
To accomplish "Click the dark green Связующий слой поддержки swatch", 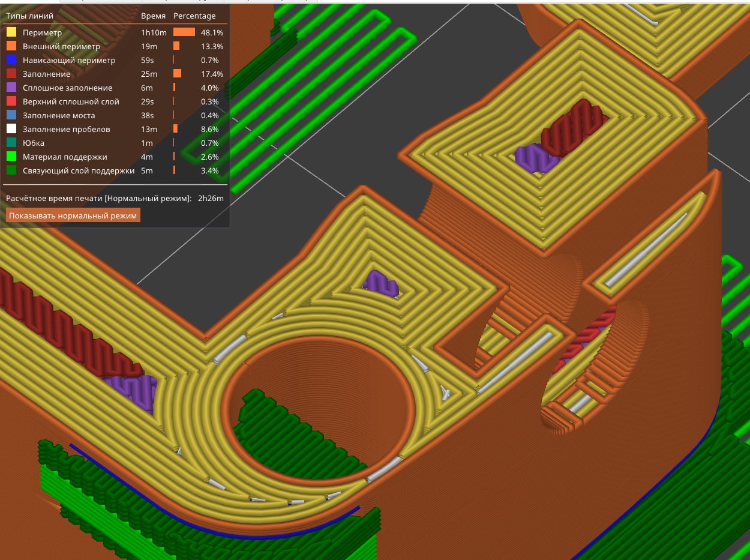I will click(x=11, y=170).
